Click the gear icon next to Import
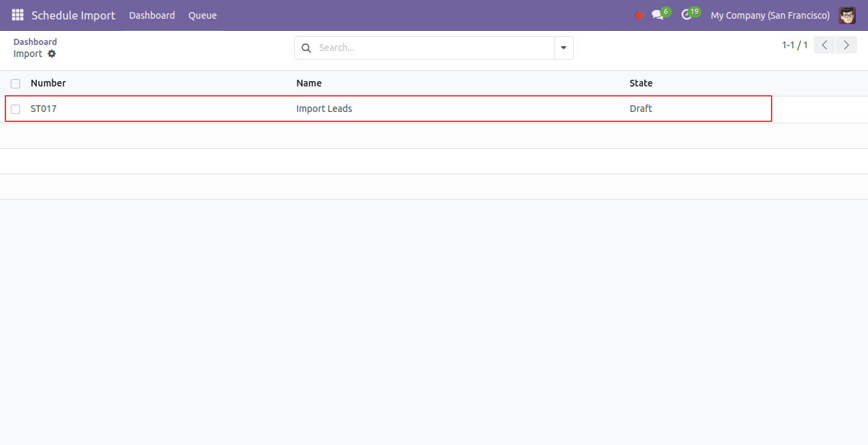This screenshot has width=868, height=445. [x=52, y=54]
